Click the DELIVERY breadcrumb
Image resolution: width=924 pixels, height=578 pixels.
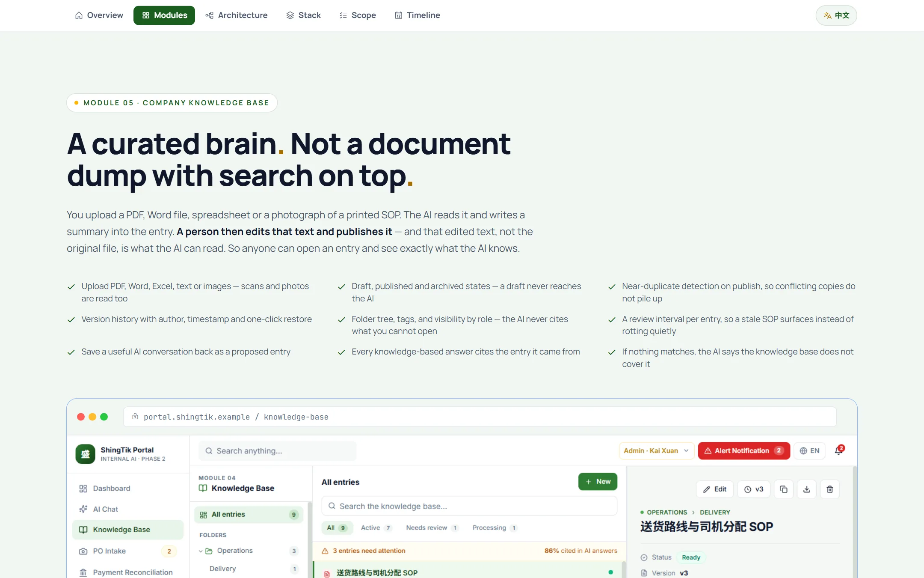pos(715,512)
